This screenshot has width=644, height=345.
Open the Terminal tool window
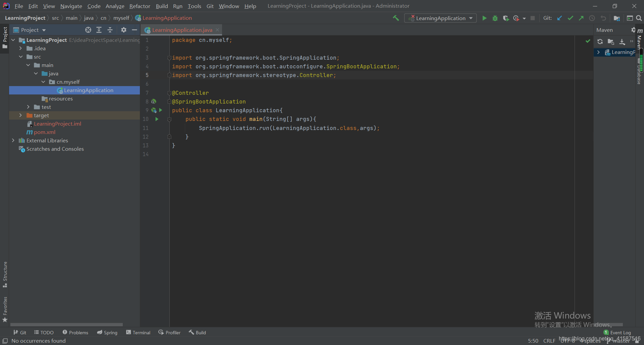click(x=138, y=332)
